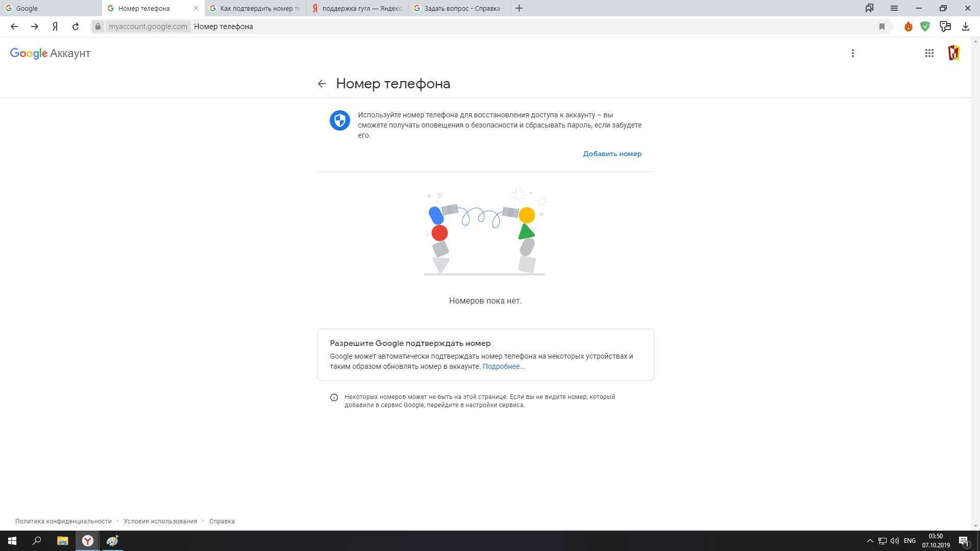980x551 pixels.
Task: Click the blue security shield icon
Action: (x=340, y=120)
